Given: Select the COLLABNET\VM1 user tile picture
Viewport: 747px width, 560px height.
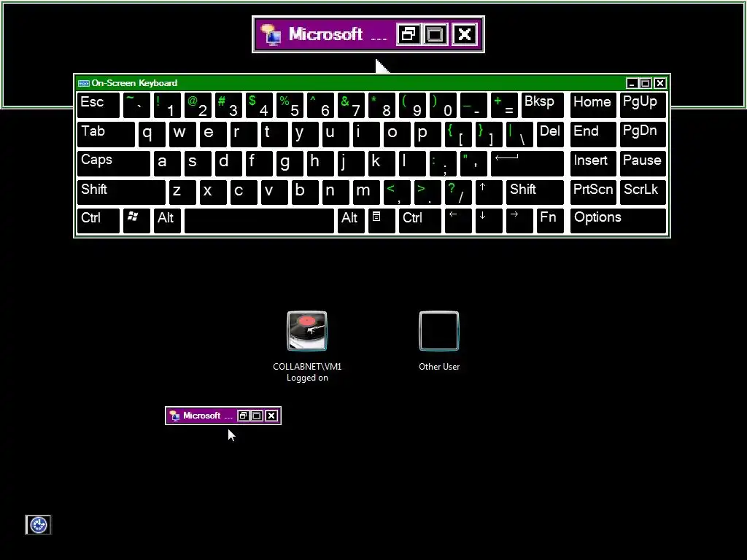Looking at the screenshot, I should tap(307, 331).
